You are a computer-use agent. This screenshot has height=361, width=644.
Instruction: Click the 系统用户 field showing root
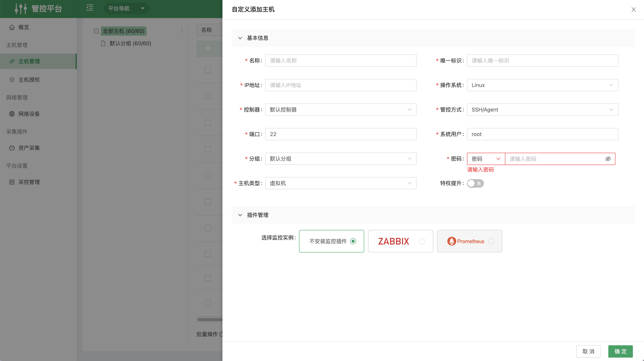(543, 134)
